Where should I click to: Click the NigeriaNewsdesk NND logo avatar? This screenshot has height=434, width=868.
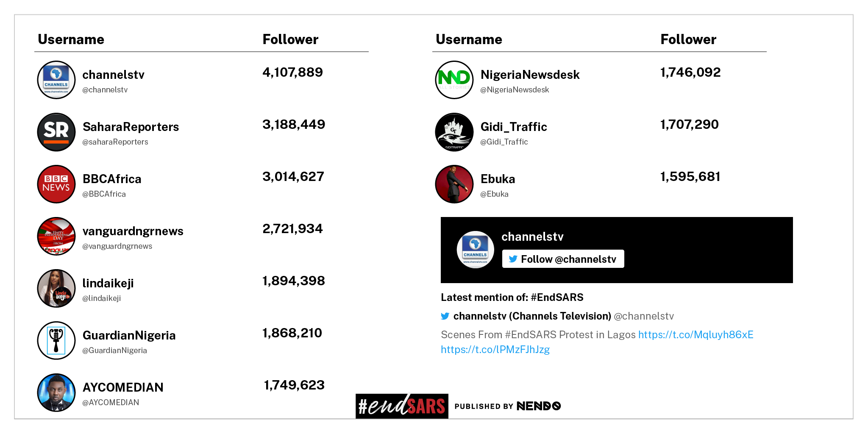[x=454, y=80]
